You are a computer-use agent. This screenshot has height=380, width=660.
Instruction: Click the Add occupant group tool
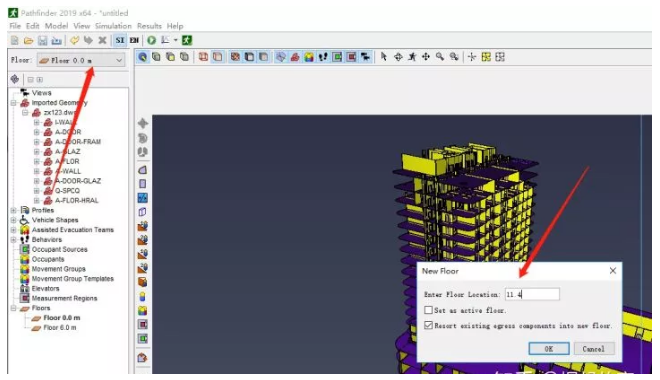coord(143,311)
